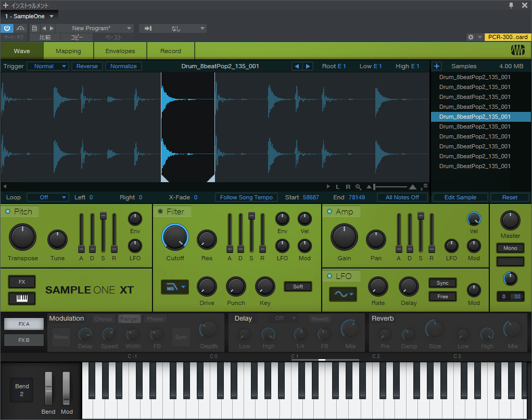This screenshot has height=420, width=532.
Task: Select next sample with right arrow button
Action: [x=308, y=66]
